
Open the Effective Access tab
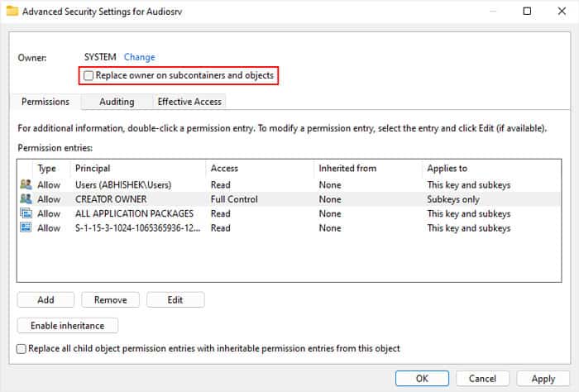click(189, 102)
